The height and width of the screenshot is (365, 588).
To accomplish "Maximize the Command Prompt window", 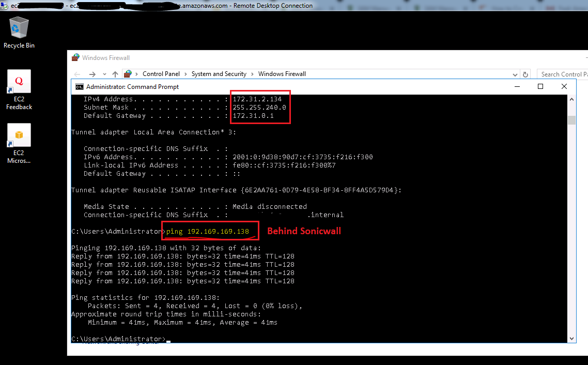I will [540, 87].
